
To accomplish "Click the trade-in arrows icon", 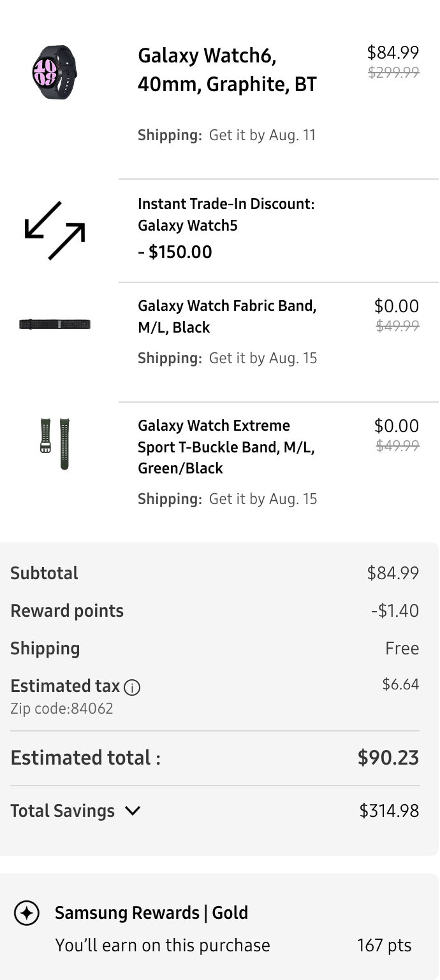I will [x=55, y=231].
